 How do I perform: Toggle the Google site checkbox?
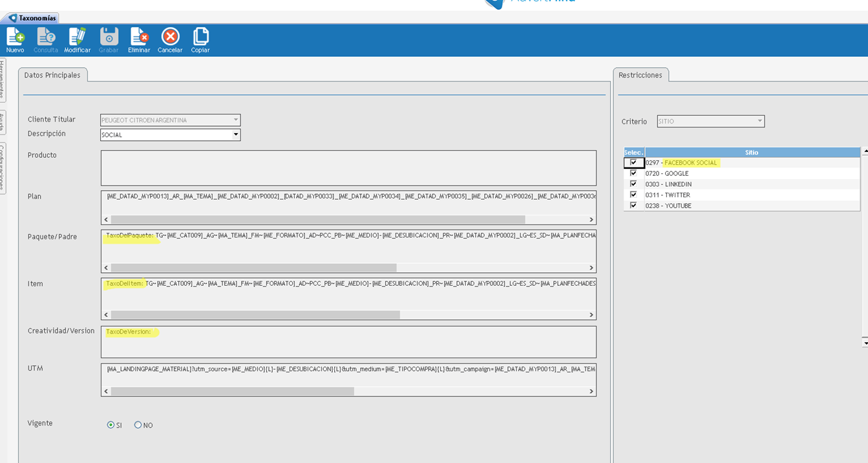click(633, 173)
